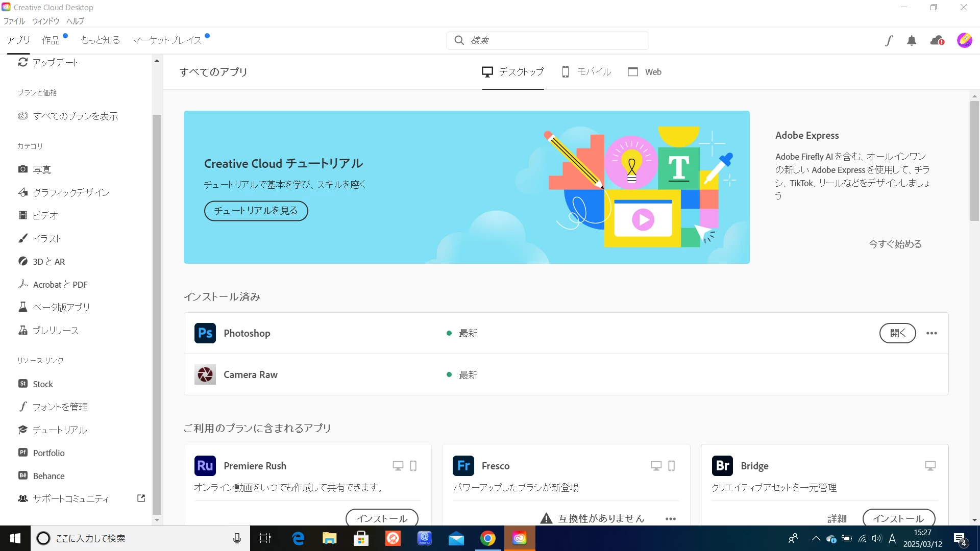This screenshot has height=551, width=980.
Task: Click the チュートリアルを見る button
Action: tap(256, 211)
